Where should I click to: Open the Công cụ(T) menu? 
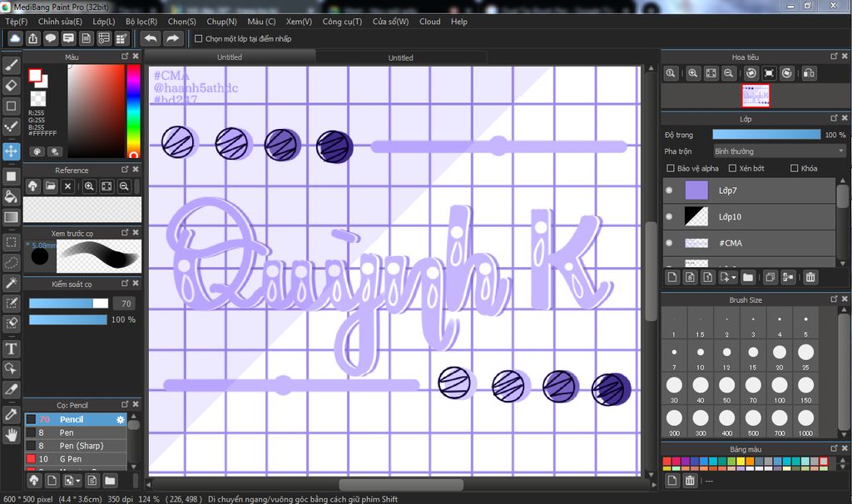click(x=342, y=21)
